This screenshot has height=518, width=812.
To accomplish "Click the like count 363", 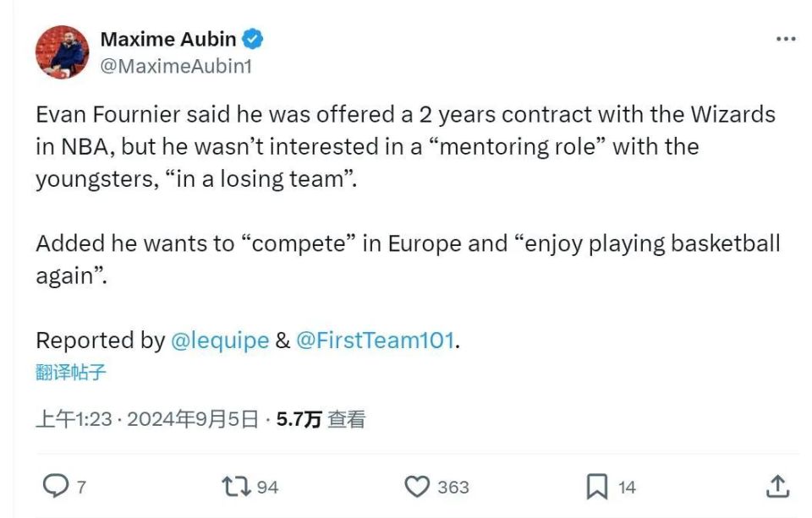I will (453, 487).
